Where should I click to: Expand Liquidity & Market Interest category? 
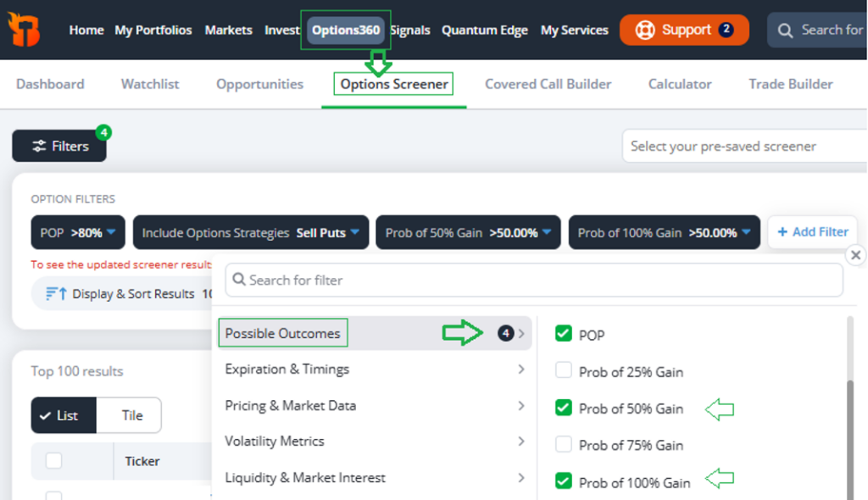pos(375,478)
